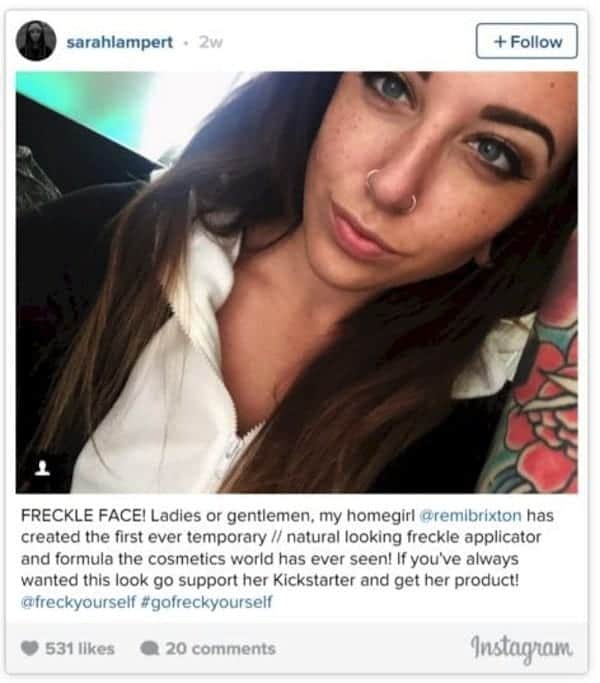The image size is (600, 683).
Task: Show tagged people icon on photo
Action: pyautogui.click(x=42, y=468)
